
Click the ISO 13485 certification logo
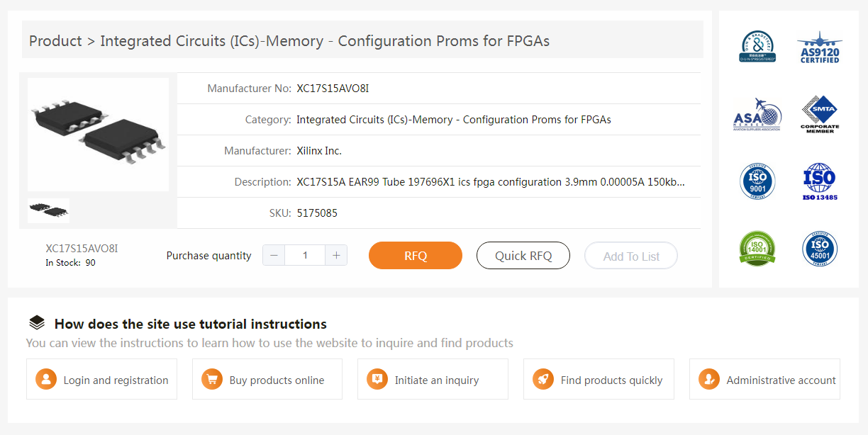[820, 181]
